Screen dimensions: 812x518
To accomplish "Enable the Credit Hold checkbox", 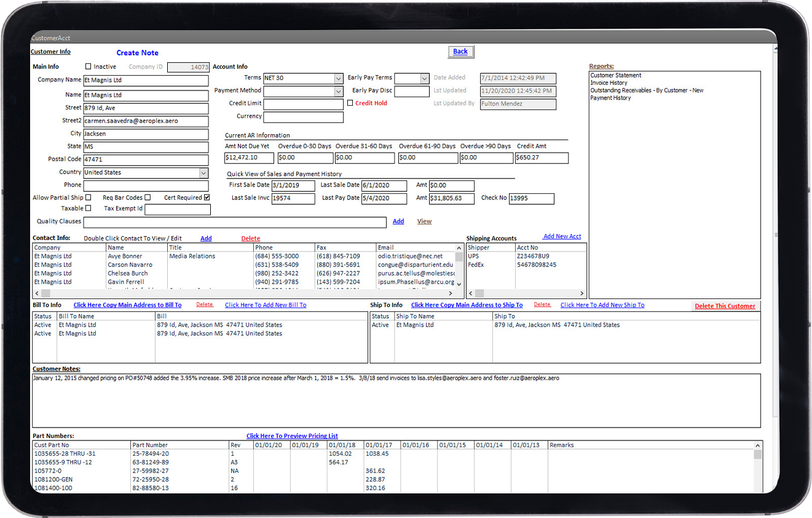I will pyautogui.click(x=350, y=103).
